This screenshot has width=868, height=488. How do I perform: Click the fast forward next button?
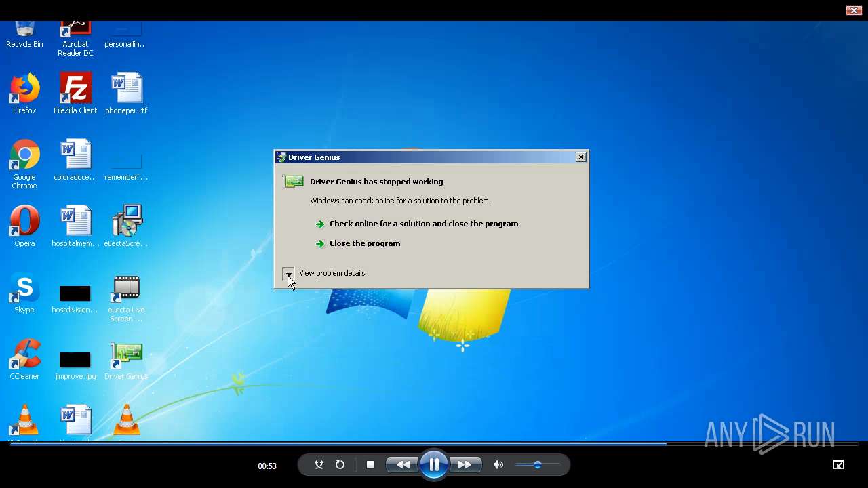(x=465, y=465)
